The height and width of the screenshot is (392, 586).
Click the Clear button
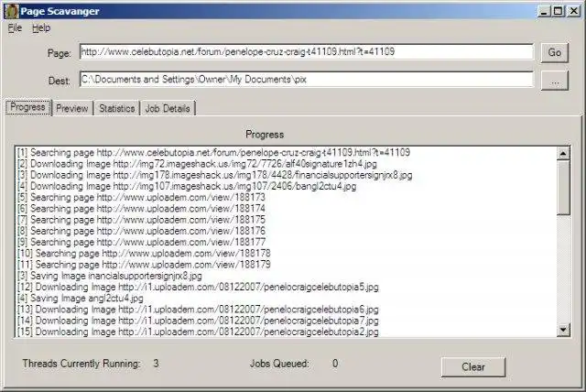point(473,367)
